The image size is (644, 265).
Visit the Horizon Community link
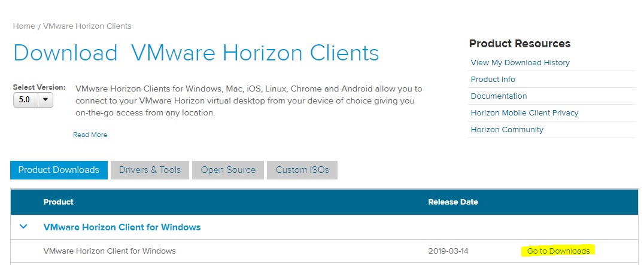pos(507,130)
